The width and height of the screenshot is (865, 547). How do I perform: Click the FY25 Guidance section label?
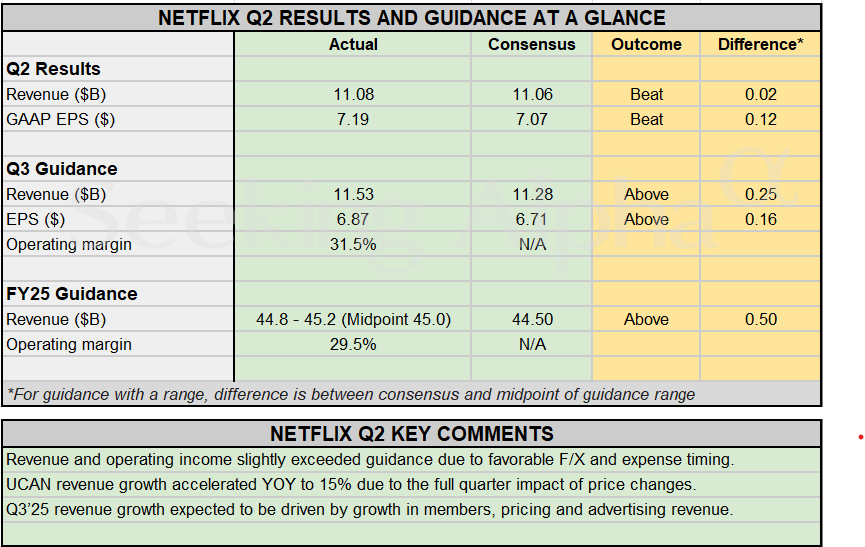point(71,294)
